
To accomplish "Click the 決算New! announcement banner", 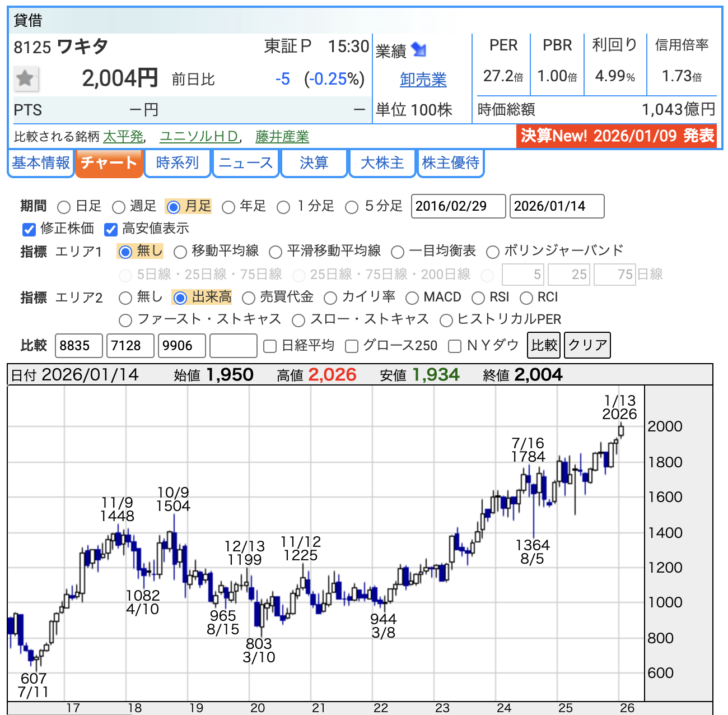I will click(x=617, y=136).
